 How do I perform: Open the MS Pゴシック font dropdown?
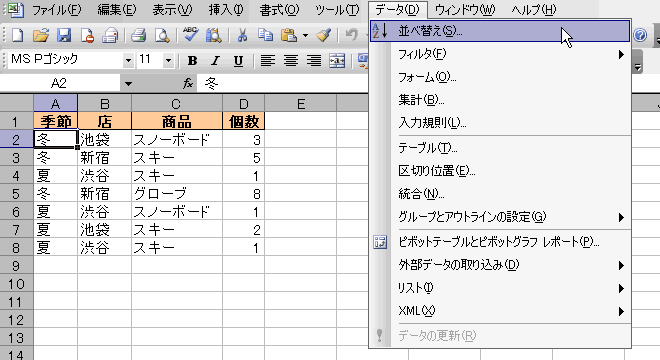[x=128, y=61]
